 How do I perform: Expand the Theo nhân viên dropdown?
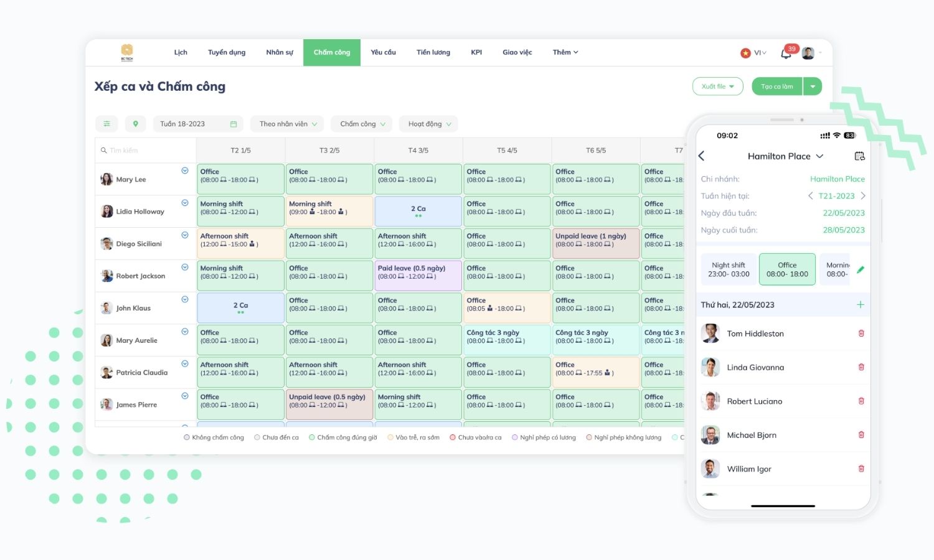point(288,124)
